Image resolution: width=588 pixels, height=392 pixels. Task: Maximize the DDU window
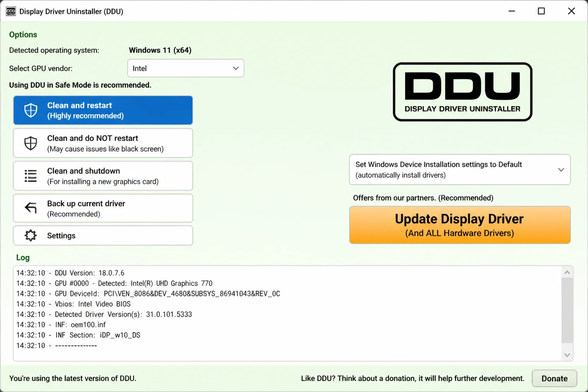[x=541, y=11]
